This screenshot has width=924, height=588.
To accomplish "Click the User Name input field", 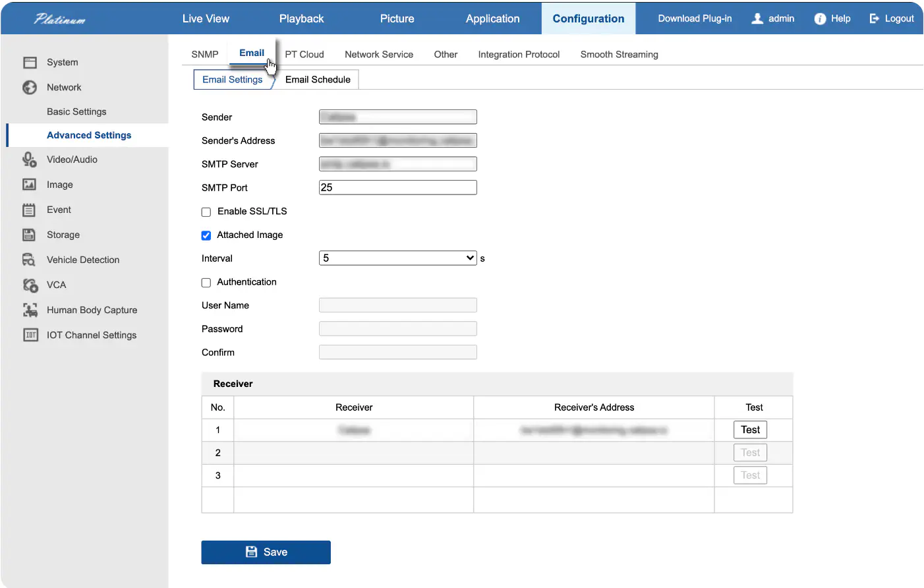I will coord(398,305).
